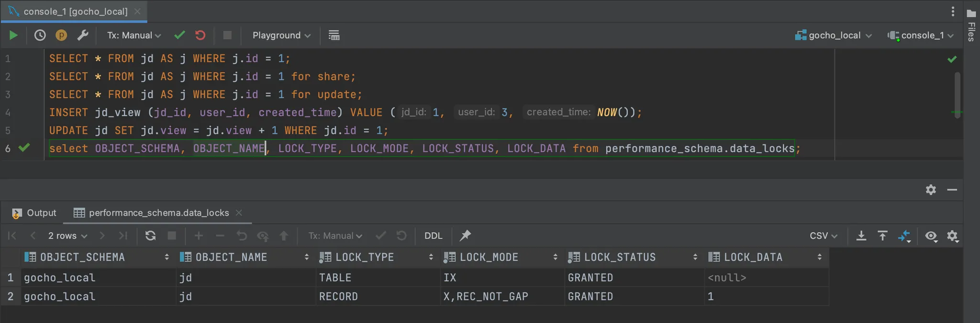The height and width of the screenshot is (323, 980).
Task: Open the editor Tx: Manual dropdown
Action: [134, 35]
